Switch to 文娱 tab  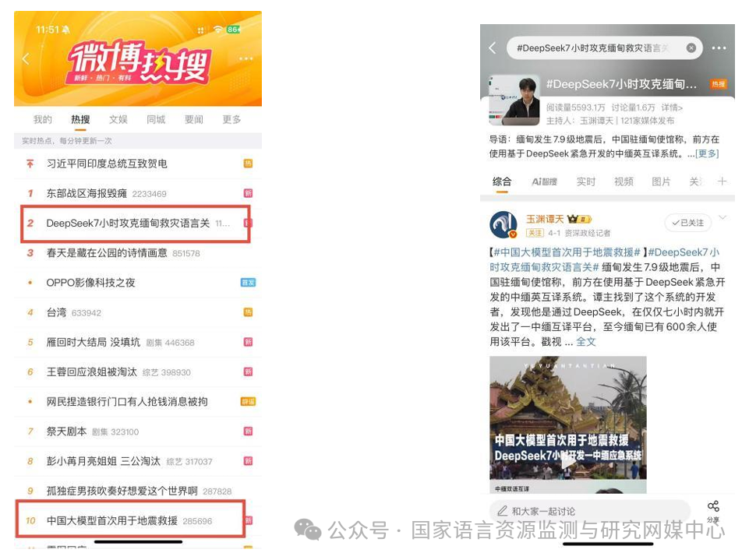click(x=118, y=119)
